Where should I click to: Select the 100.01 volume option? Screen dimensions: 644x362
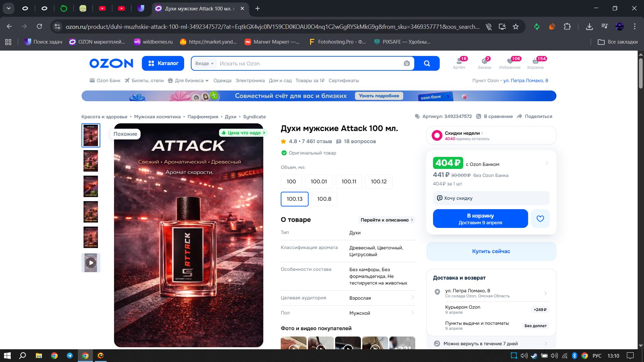[318, 181]
